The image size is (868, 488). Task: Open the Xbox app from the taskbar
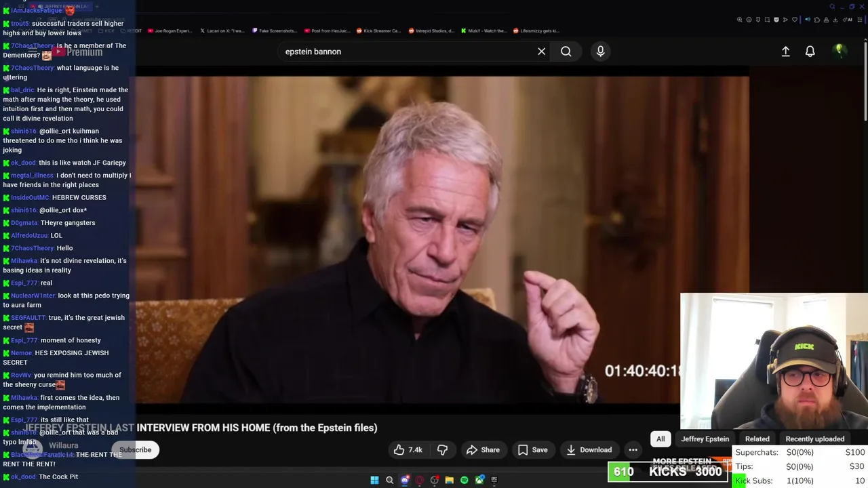[x=479, y=480]
